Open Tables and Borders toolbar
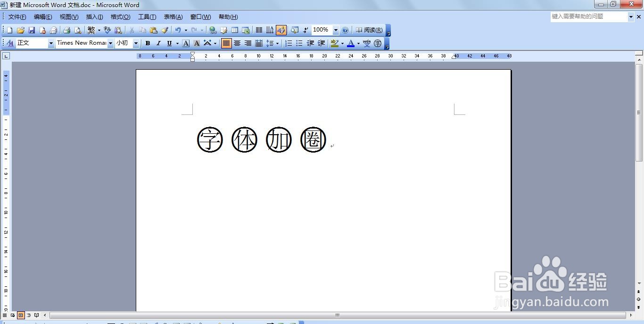The width and height of the screenshot is (644, 324). [x=224, y=30]
